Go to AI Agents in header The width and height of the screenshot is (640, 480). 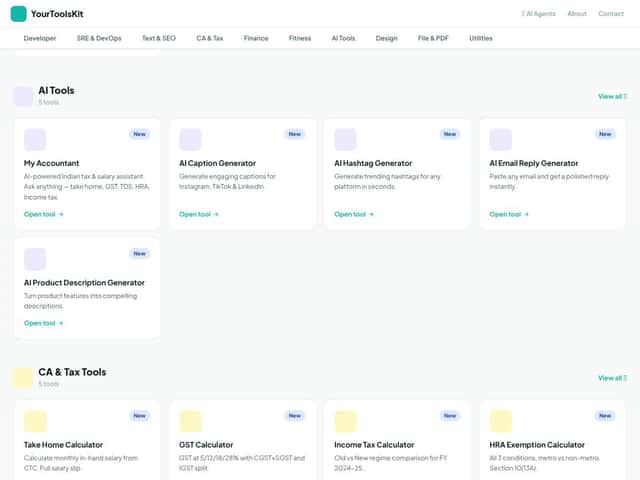pos(538,13)
